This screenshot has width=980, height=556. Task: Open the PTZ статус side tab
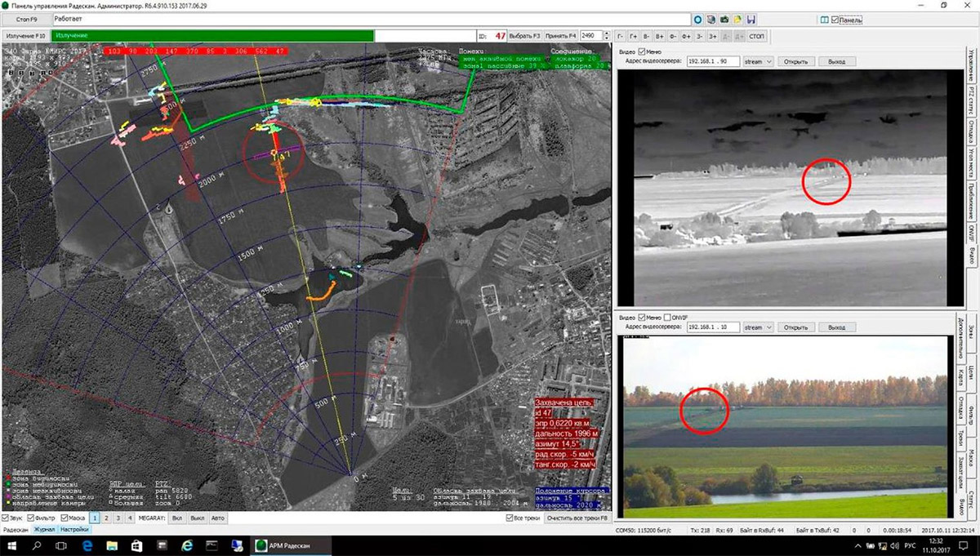pyautogui.click(x=972, y=99)
